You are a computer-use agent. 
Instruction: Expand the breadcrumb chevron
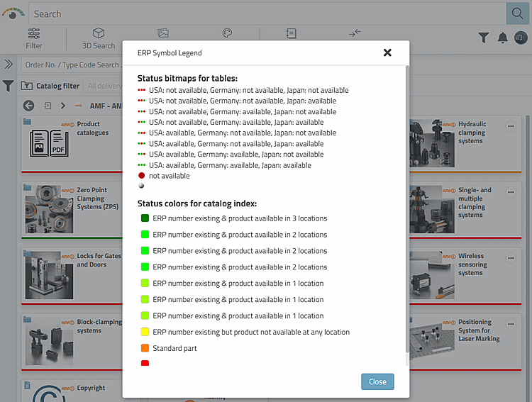(x=62, y=106)
